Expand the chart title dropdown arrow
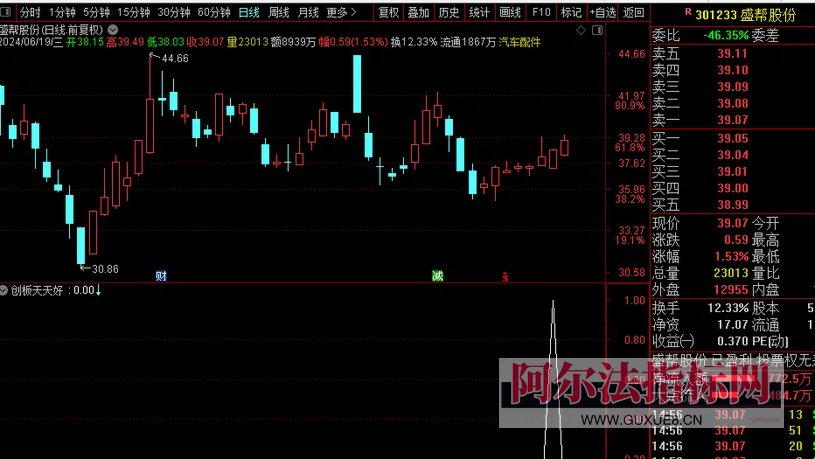The width and height of the screenshot is (815, 459). click(113, 30)
